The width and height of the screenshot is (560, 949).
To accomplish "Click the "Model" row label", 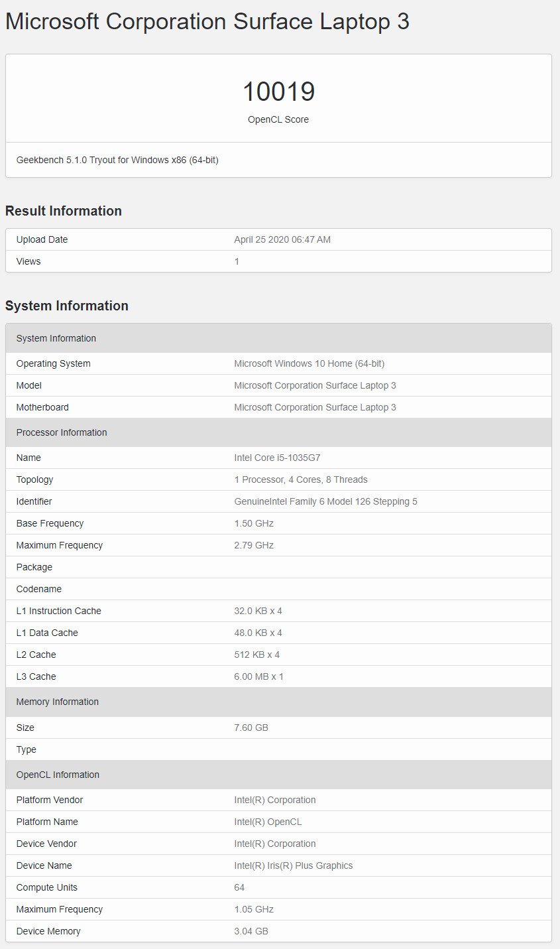I will pyautogui.click(x=29, y=385).
